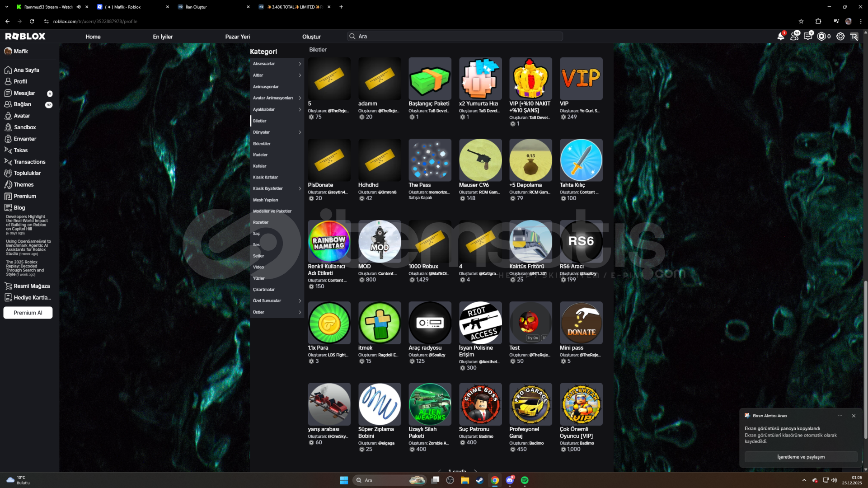Expand the Özel Sunucular category
Image resolution: width=868 pixels, height=488 pixels.
[x=300, y=301]
